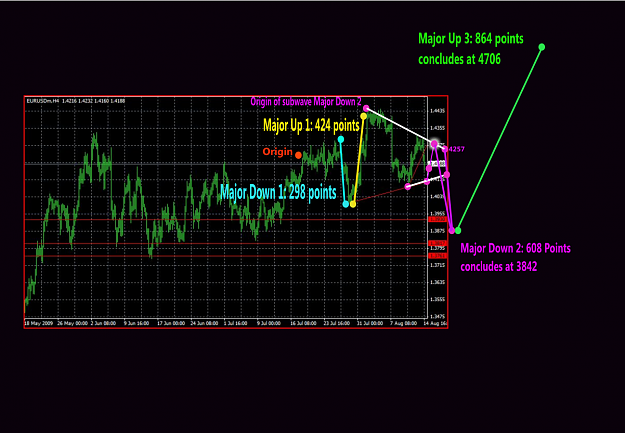Click the '24 Jun 08:00' date label
This screenshot has height=433, width=625.
pos(204,323)
